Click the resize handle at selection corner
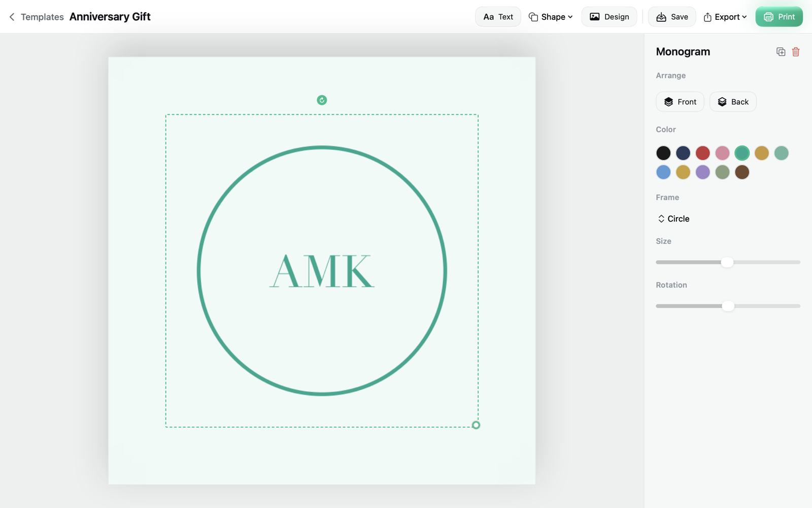The height and width of the screenshot is (508, 812). click(x=476, y=425)
